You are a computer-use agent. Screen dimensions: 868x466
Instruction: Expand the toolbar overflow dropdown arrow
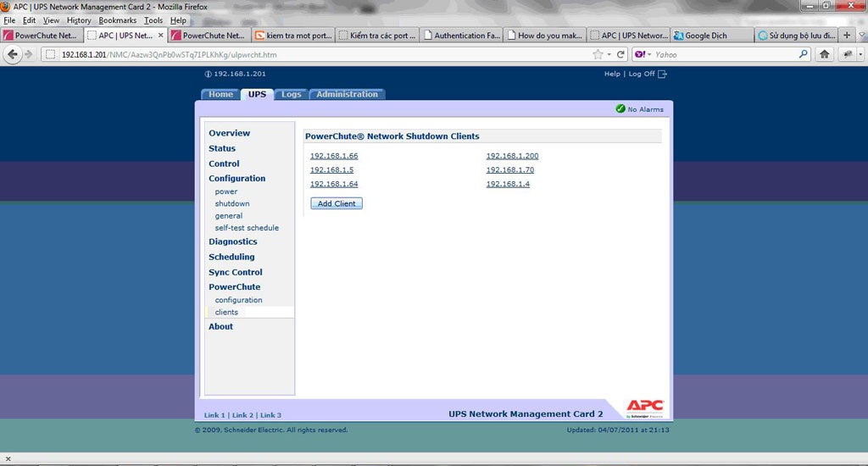tap(860, 54)
